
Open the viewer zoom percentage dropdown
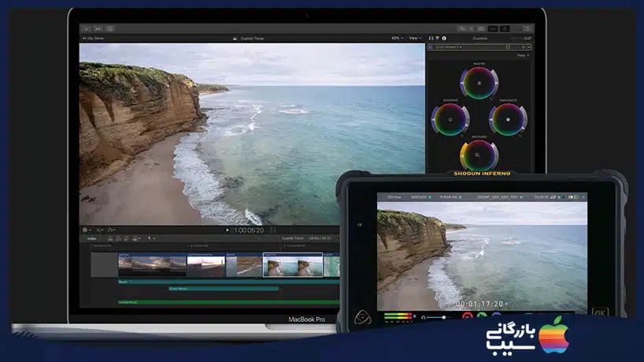coord(398,37)
